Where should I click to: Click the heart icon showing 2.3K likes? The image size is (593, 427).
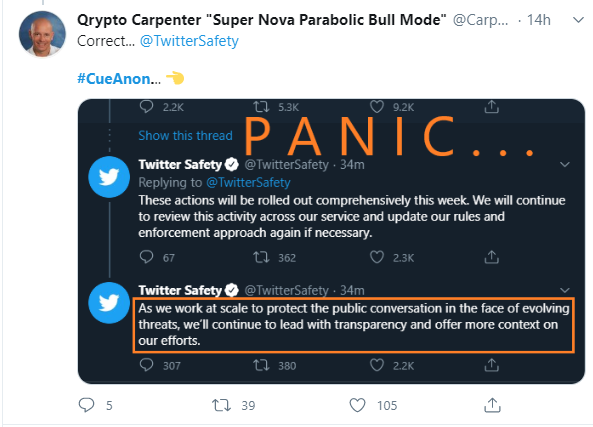pyautogui.click(x=377, y=257)
